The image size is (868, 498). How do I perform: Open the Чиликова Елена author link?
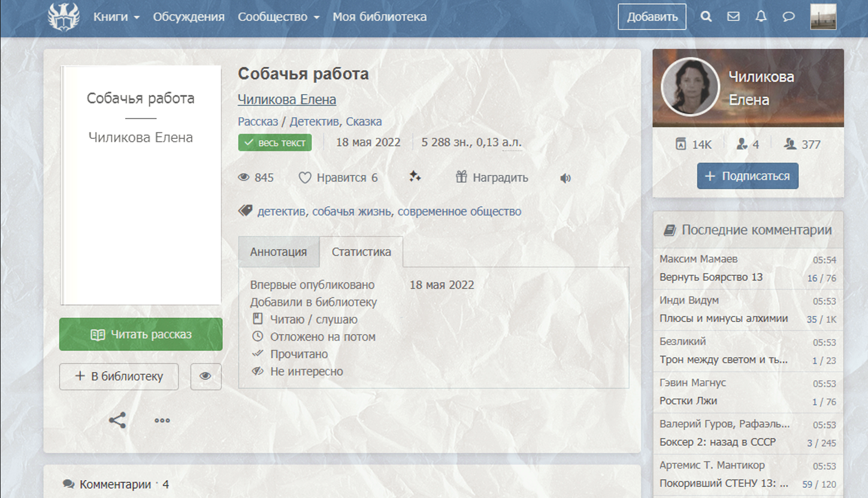(287, 99)
